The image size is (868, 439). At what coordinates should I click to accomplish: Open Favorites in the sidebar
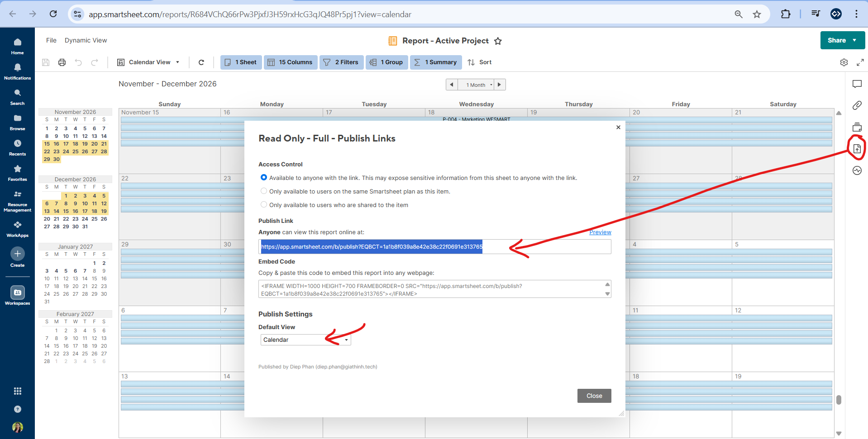[17, 173]
